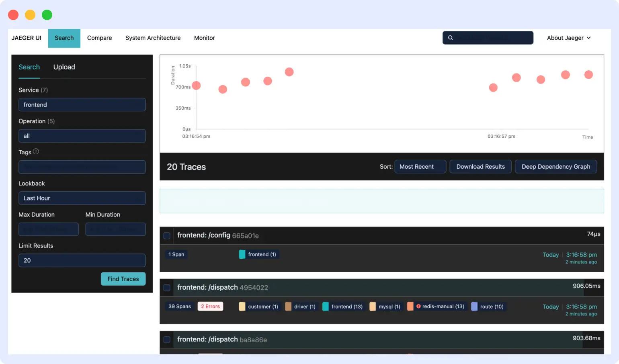
Task: Click the scatter dot above 03:16:57 pm
Action: 493,88
